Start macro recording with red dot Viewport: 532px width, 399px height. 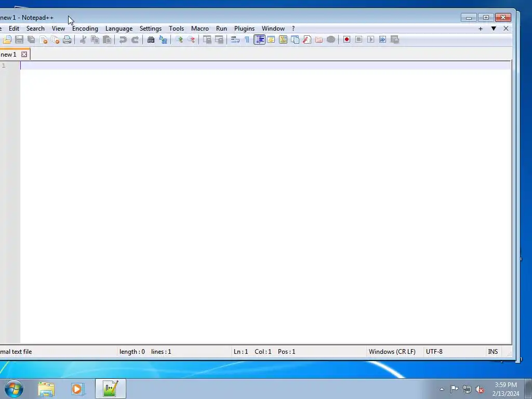pos(347,39)
